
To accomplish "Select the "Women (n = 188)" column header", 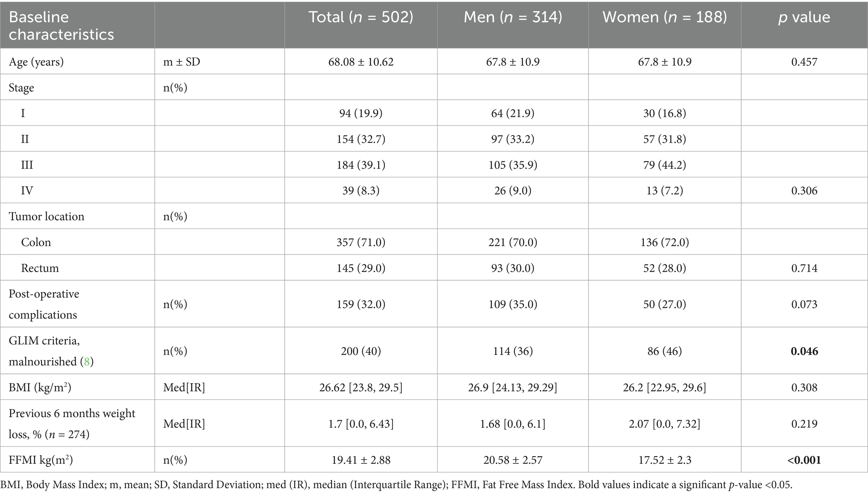I will [664, 17].
